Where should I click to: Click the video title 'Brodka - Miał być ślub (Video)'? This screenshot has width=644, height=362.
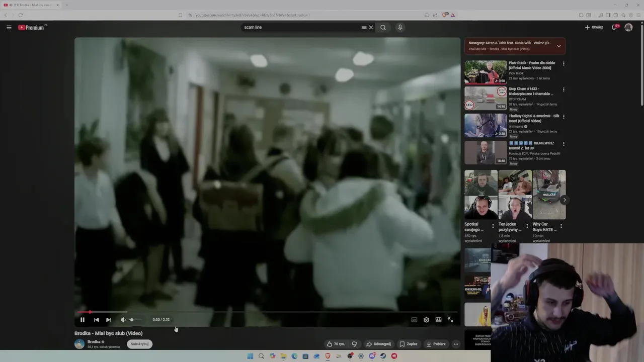tap(109, 333)
